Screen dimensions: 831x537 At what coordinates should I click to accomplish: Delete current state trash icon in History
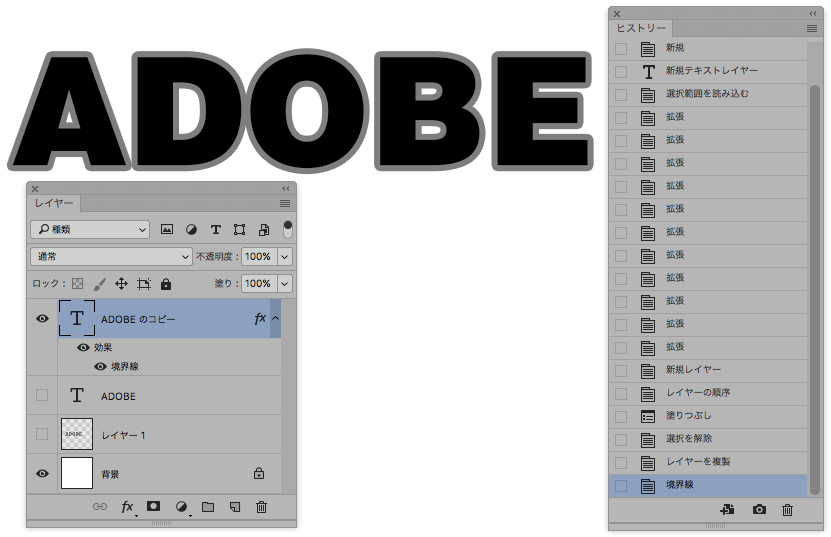788,509
